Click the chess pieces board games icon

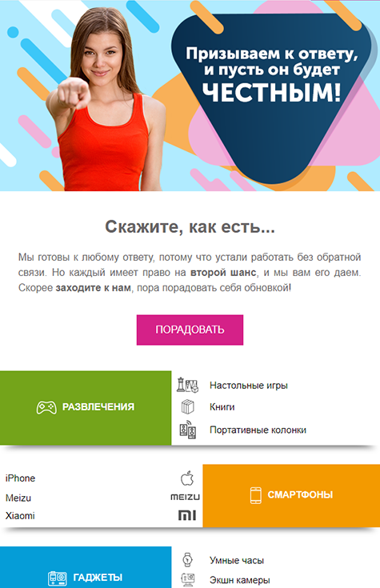click(187, 385)
